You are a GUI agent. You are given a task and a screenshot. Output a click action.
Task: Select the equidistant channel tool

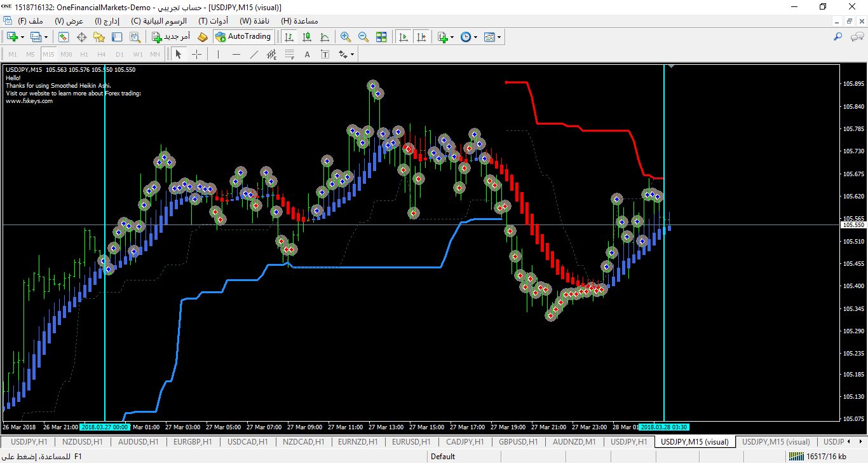click(271, 54)
